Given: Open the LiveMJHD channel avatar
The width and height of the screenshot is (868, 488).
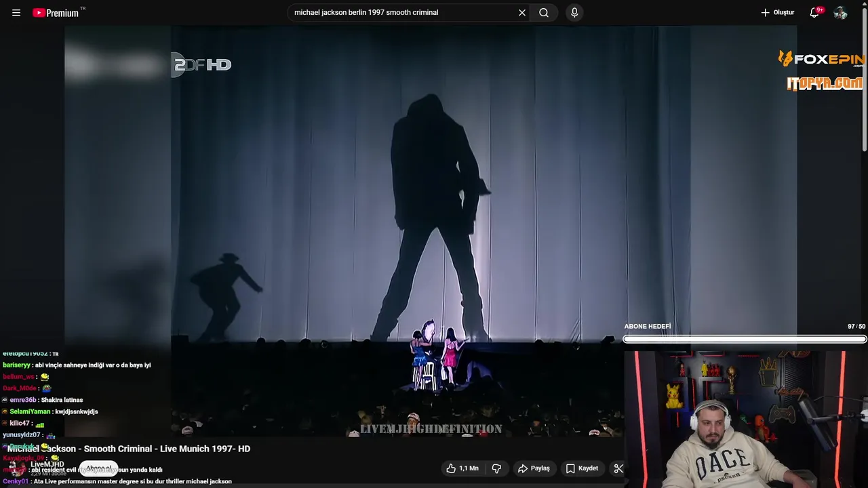Looking at the screenshot, I should click(17, 468).
